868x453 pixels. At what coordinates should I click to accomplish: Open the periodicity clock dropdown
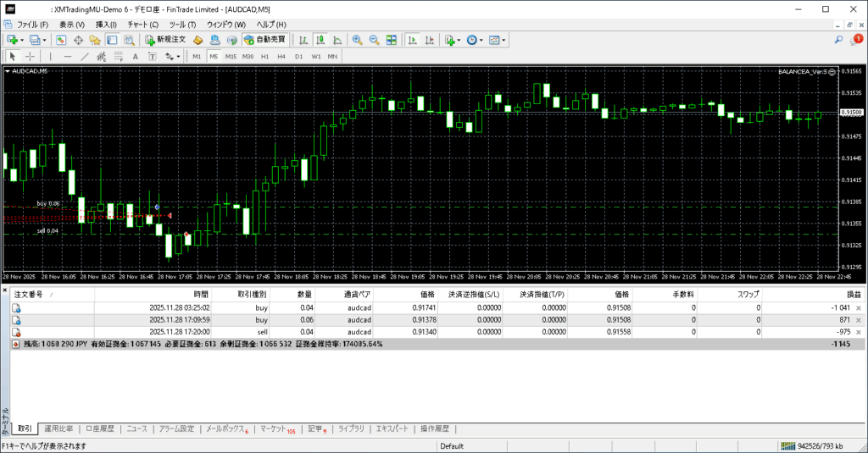coord(474,40)
